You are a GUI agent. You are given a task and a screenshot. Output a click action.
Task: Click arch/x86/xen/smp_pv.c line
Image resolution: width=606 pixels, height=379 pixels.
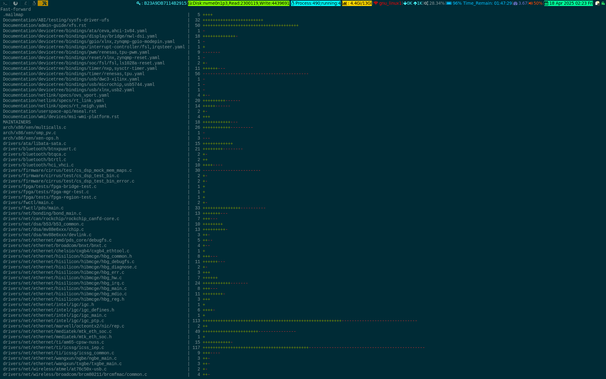(x=29, y=133)
